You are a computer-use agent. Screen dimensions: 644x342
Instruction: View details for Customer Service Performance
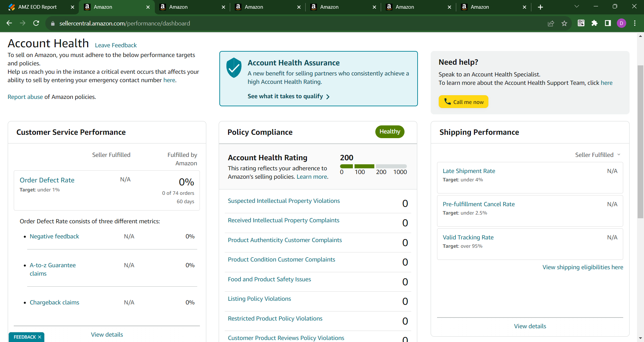tap(107, 335)
